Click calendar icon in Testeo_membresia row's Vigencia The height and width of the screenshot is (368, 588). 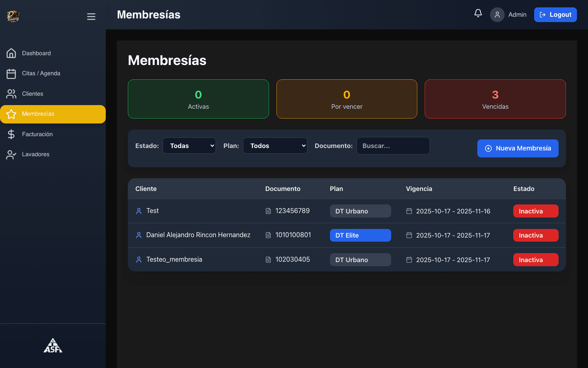(409, 260)
